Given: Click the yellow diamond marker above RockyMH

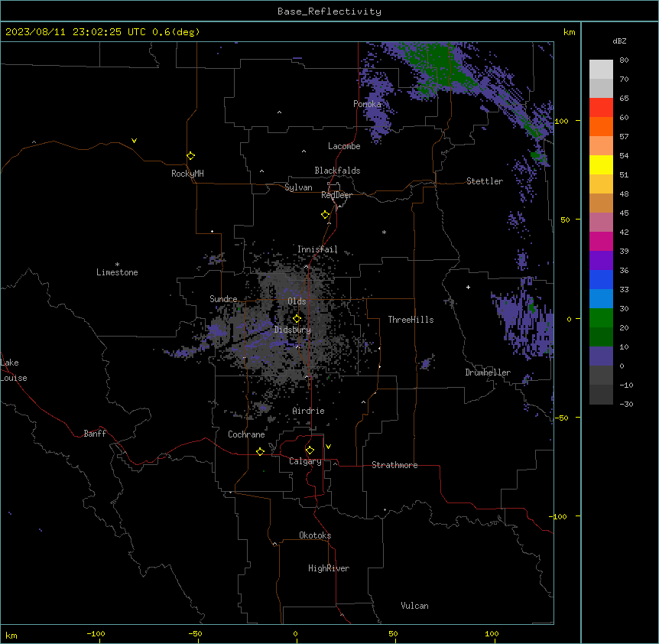Looking at the screenshot, I should pyautogui.click(x=190, y=156).
